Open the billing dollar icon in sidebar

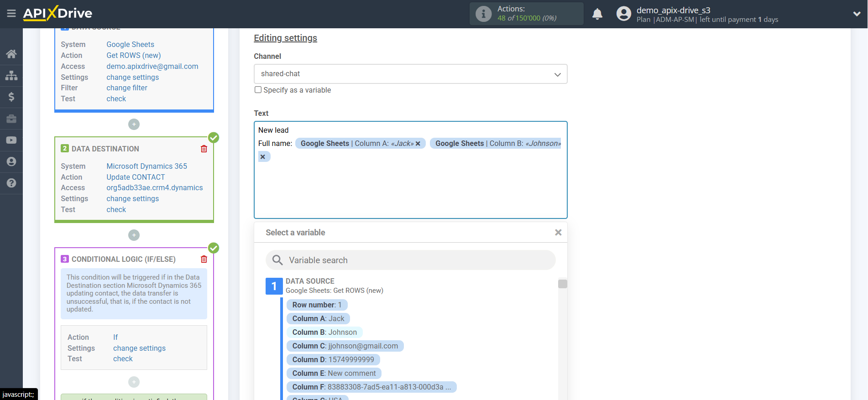coord(11,97)
